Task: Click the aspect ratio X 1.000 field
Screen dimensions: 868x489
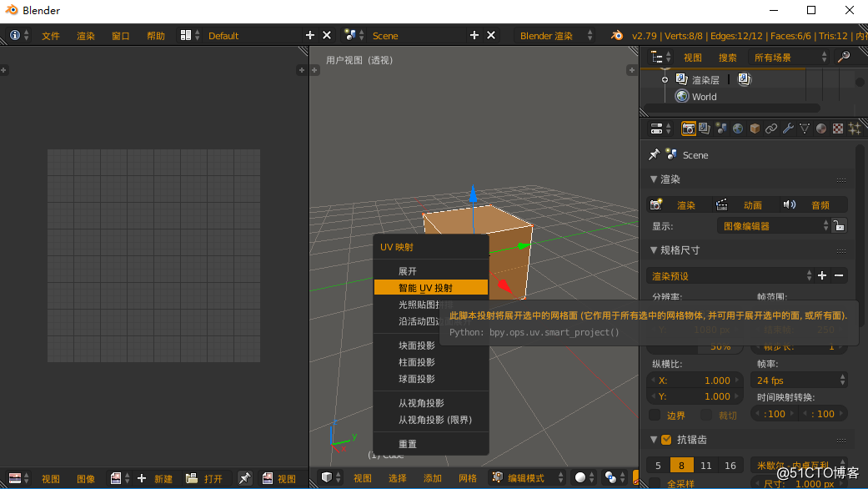Action: (x=695, y=381)
